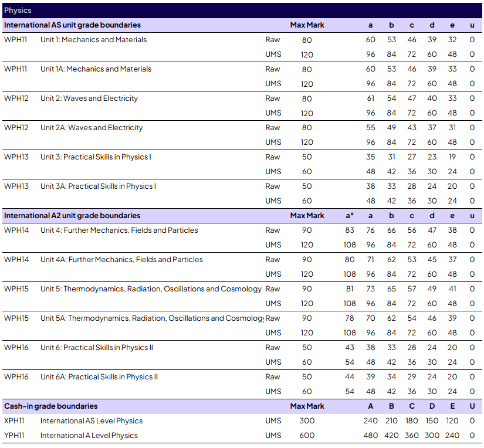Click Unit 5 raw e boundary 41

click(452, 289)
